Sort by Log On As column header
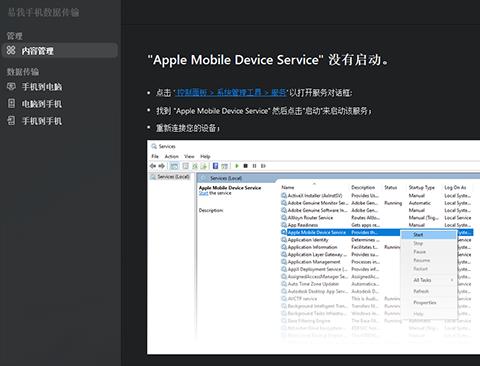Screen dimensions: 480x366 [x=455, y=187]
